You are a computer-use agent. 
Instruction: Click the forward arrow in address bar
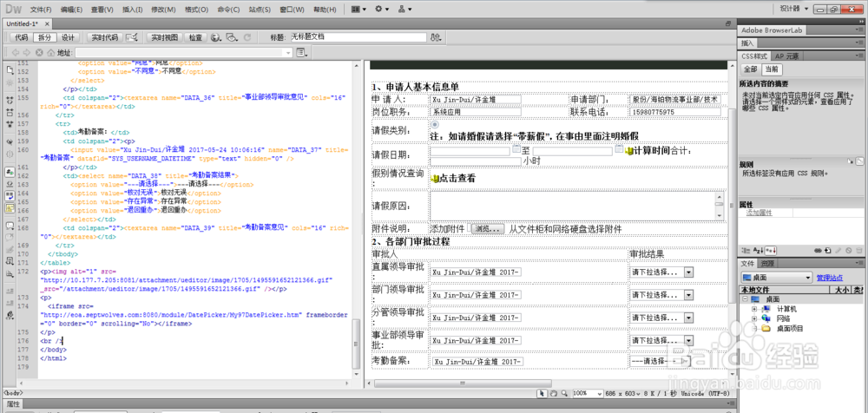(x=27, y=53)
